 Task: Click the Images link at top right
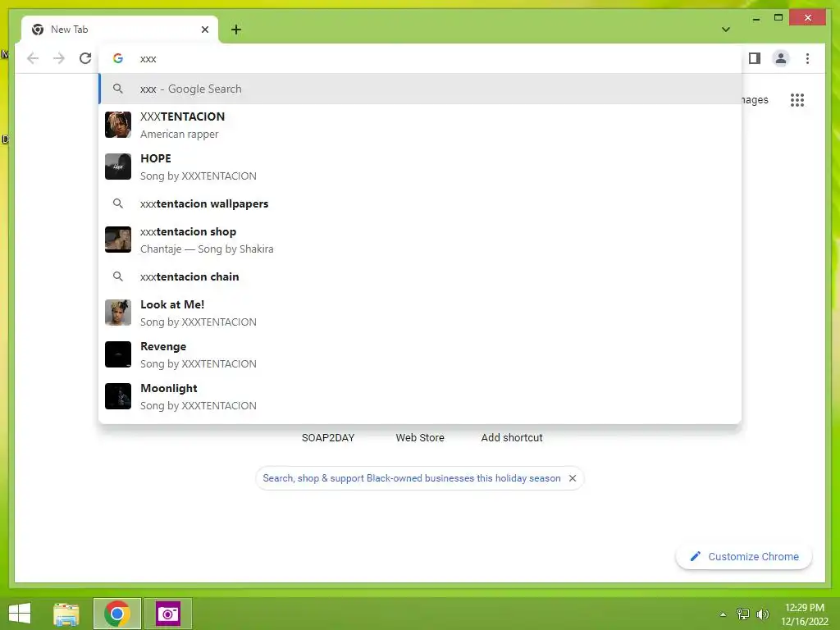(x=755, y=99)
